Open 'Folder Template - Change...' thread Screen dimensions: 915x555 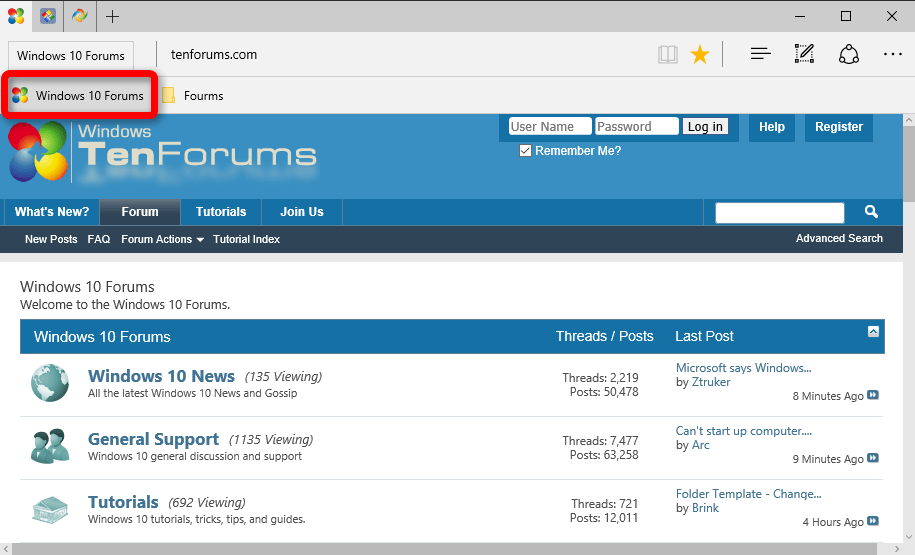click(x=748, y=494)
